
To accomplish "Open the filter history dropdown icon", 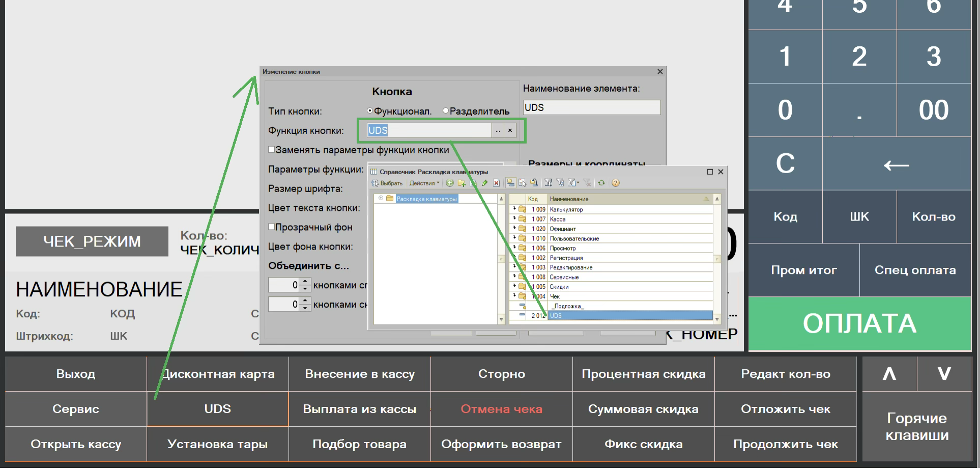I will [x=573, y=183].
